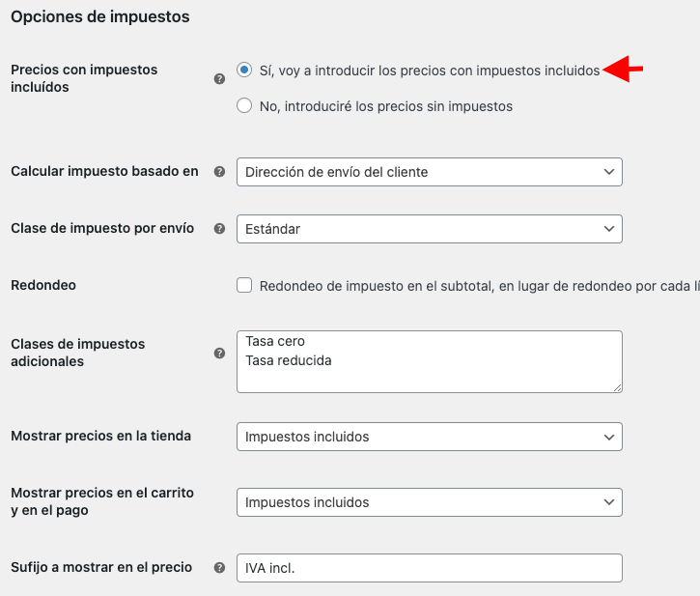The height and width of the screenshot is (596, 700).
Task: Open help tip for Precios con impuestos incluídos
Action: (219, 79)
